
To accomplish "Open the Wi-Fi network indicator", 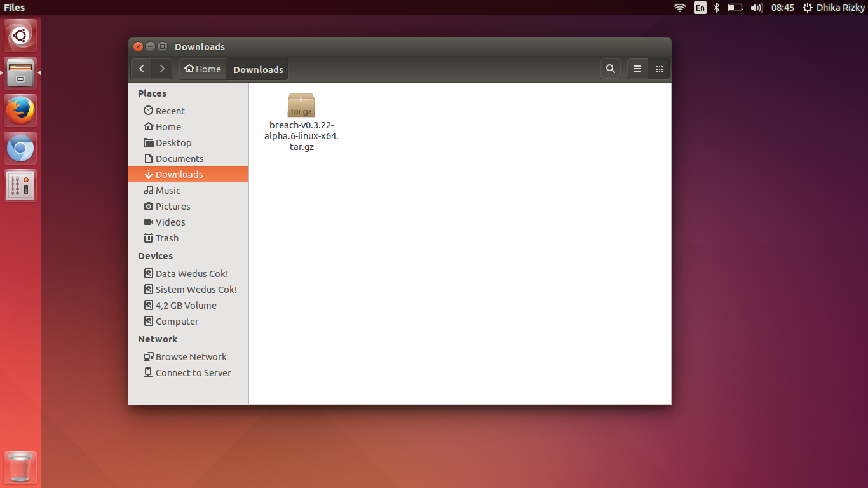I will coord(680,8).
